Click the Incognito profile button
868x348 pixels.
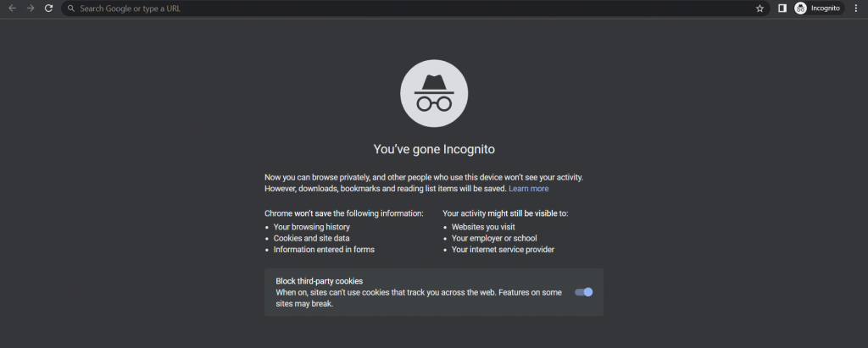[818, 8]
